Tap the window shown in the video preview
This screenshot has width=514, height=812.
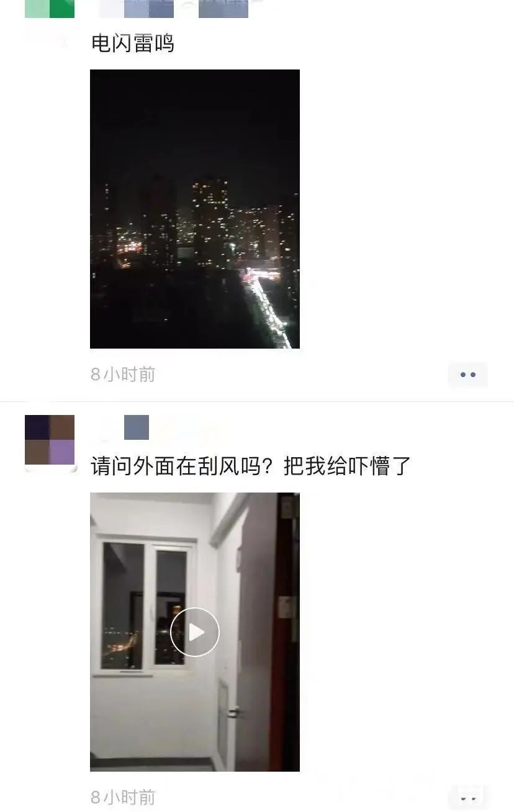pyautogui.click(x=144, y=605)
